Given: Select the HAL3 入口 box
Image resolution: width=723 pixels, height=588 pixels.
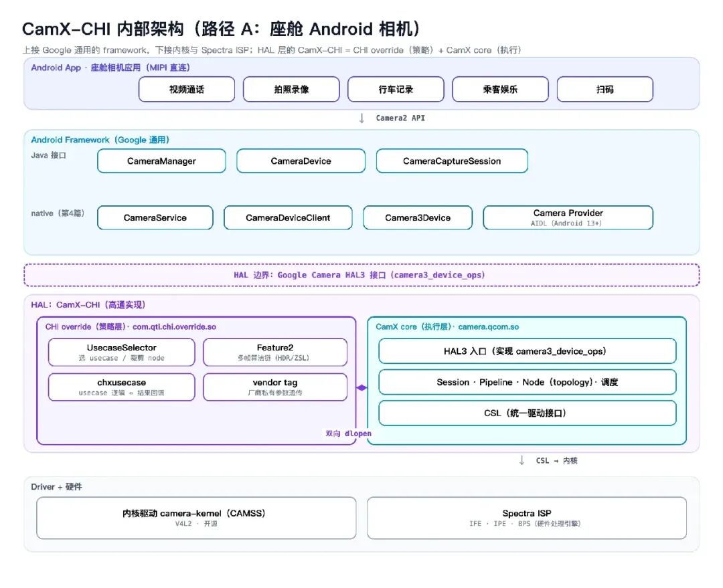Looking at the screenshot, I should 528,351.
